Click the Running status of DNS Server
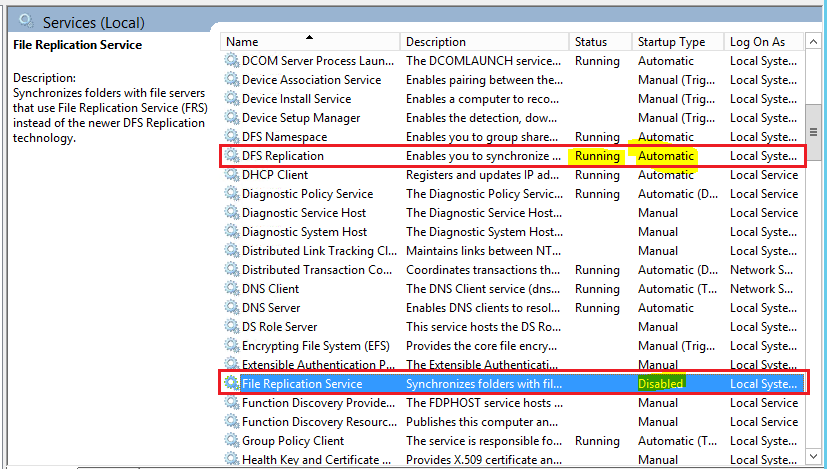Screen dimensions: 827x469 [597, 308]
